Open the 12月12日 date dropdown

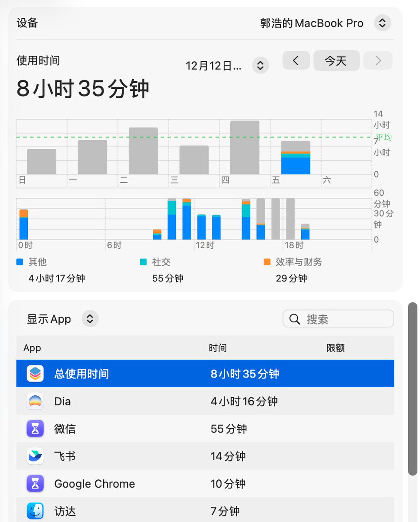pos(260,64)
